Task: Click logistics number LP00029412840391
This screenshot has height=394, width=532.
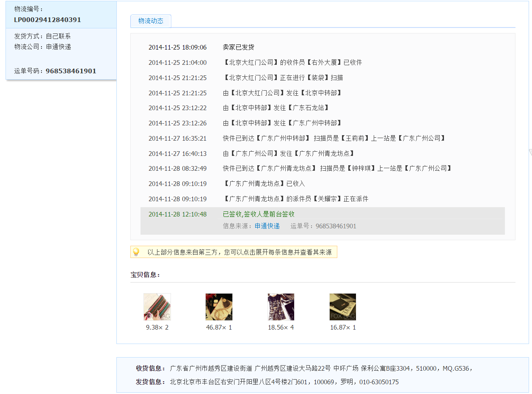Action: coord(47,20)
